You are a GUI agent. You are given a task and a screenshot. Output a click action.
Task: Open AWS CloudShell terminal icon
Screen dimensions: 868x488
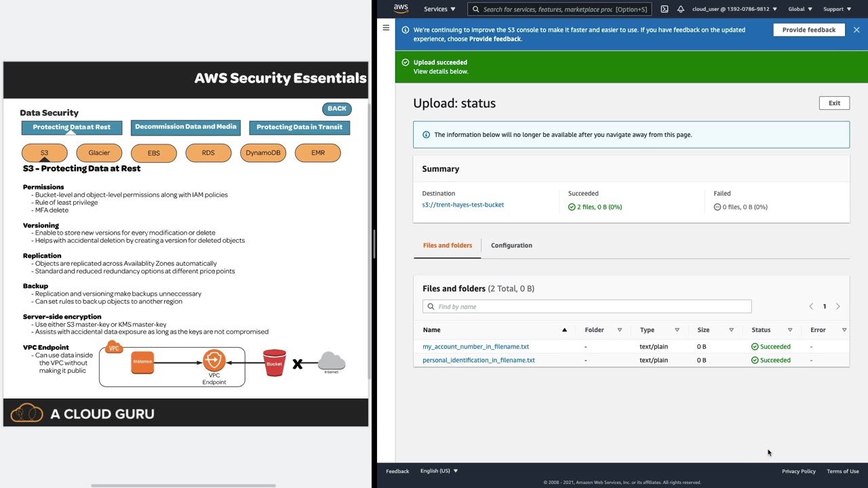[665, 9]
